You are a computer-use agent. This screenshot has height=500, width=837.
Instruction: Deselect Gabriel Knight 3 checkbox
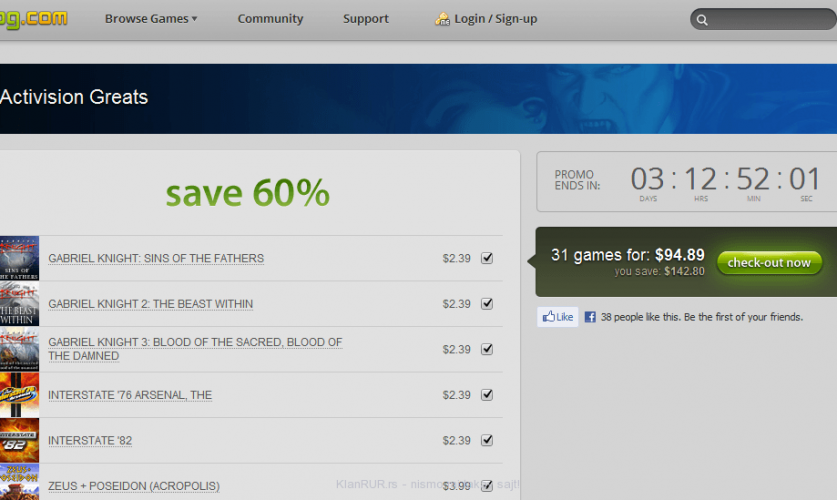487,349
